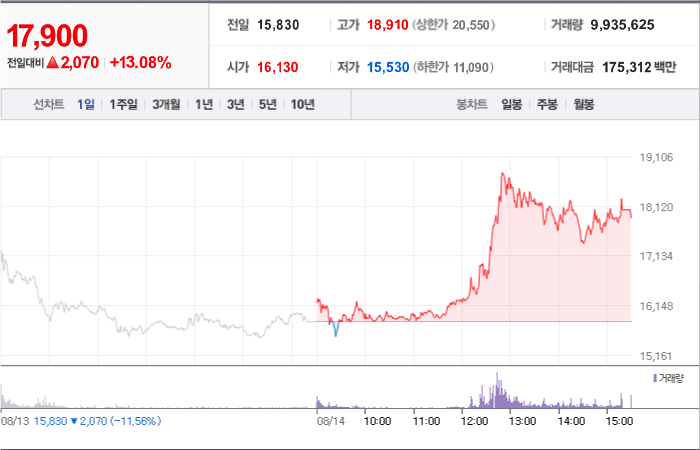The image size is (700, 450).
Task: Click the 거래대금 175,312 백만 value
Action: (639, 67)
